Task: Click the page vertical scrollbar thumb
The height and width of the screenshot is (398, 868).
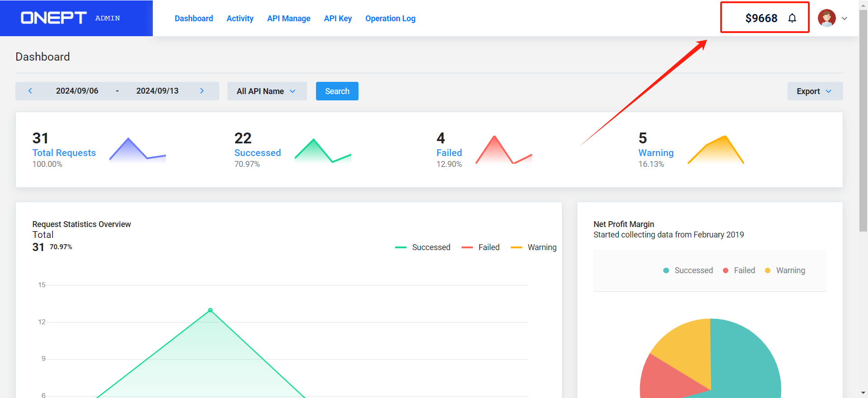Action: [x=863, y=120]
